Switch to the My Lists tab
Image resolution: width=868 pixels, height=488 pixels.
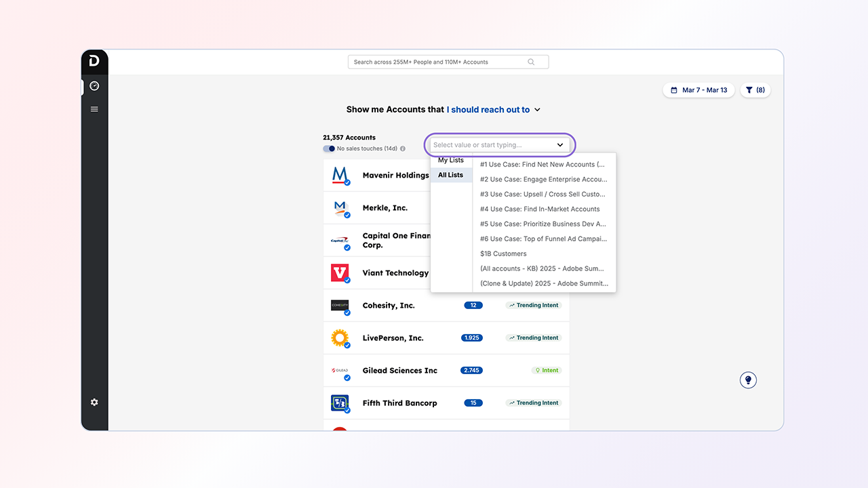451,160
